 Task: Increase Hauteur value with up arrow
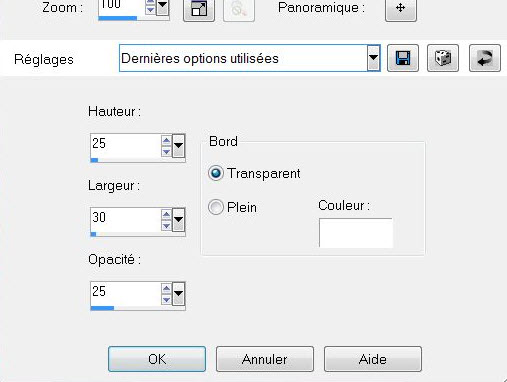point(166,141)
